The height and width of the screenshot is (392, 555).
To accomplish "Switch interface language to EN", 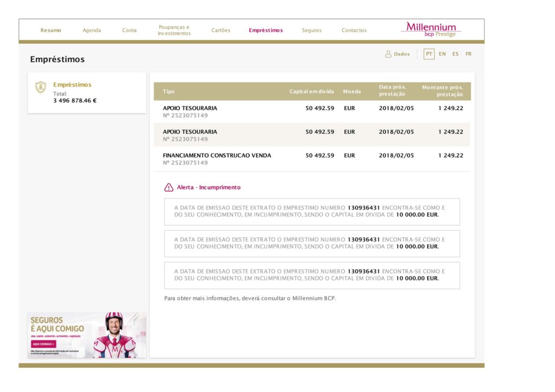I will pyautogui.click(x=442, y=54).
